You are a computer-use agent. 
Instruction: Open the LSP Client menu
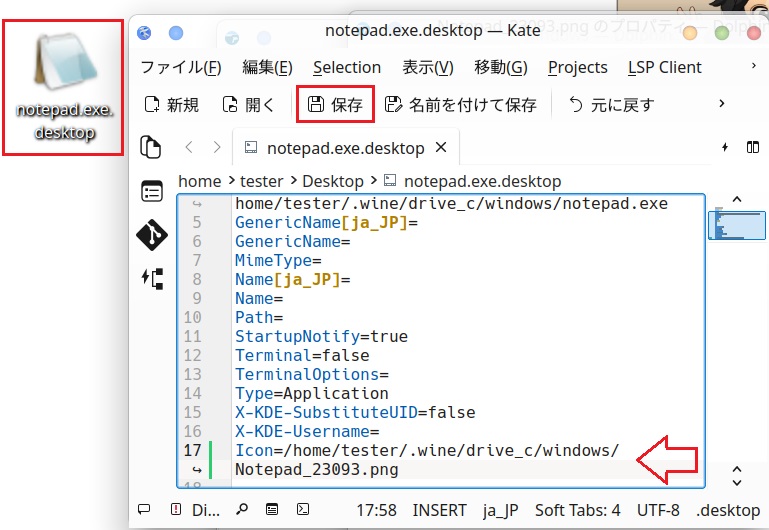664,67
